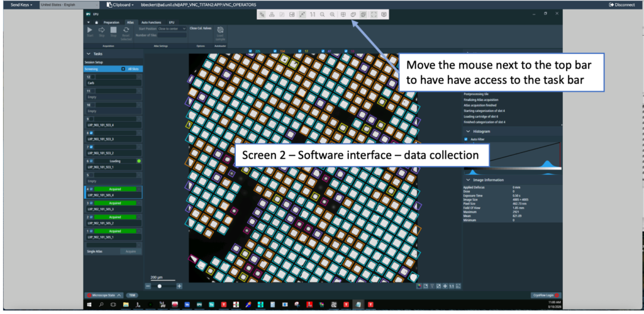Click the first pointer icon in VNC toolbar

coord(262,14)
